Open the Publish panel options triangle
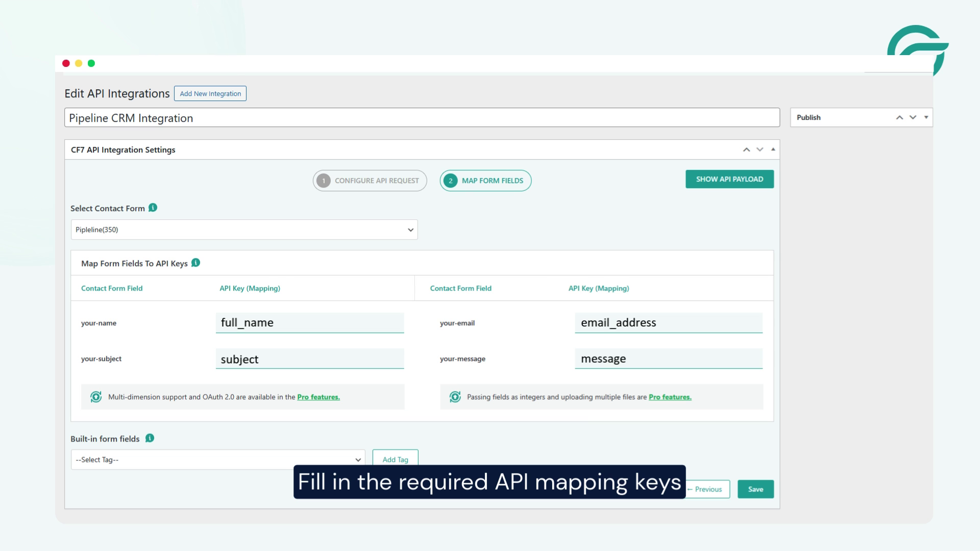 [x=926, y=117]
